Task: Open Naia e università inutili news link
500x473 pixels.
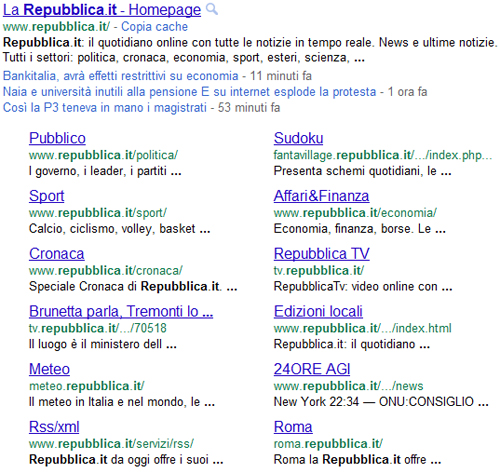Action: pos(189,92)
